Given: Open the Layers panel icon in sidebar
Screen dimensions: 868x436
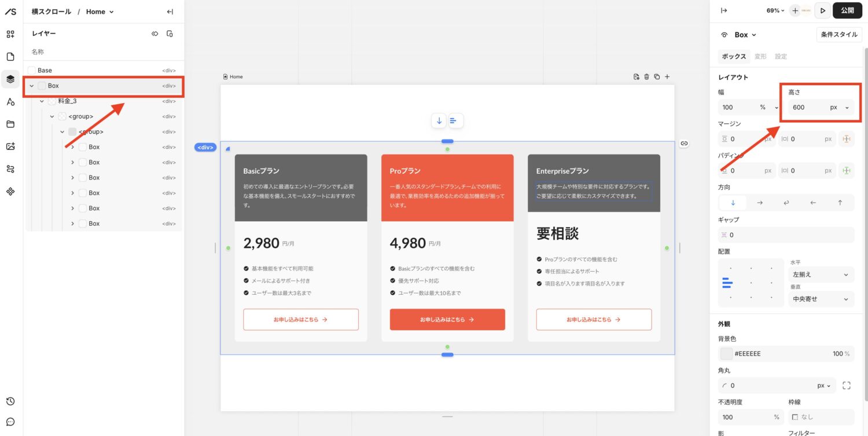Looking at the screenshot, I should pyautogui.click(x=10, y=79).
